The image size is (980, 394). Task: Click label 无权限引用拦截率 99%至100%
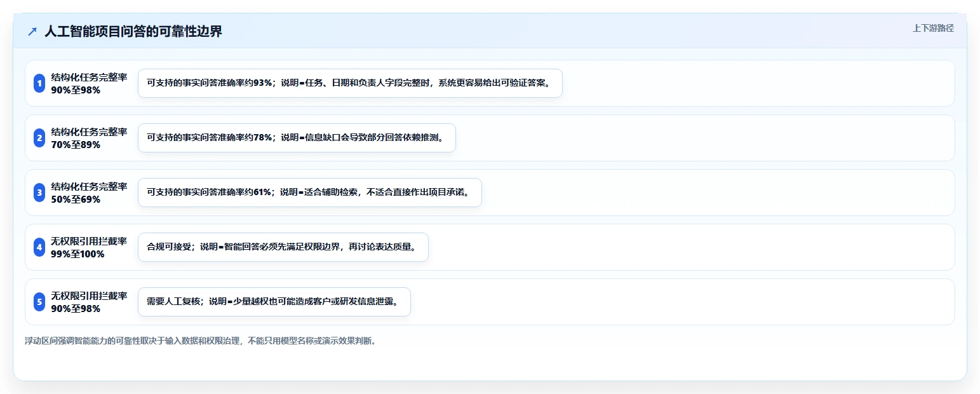pyautogui.click(x=89, y=247)
